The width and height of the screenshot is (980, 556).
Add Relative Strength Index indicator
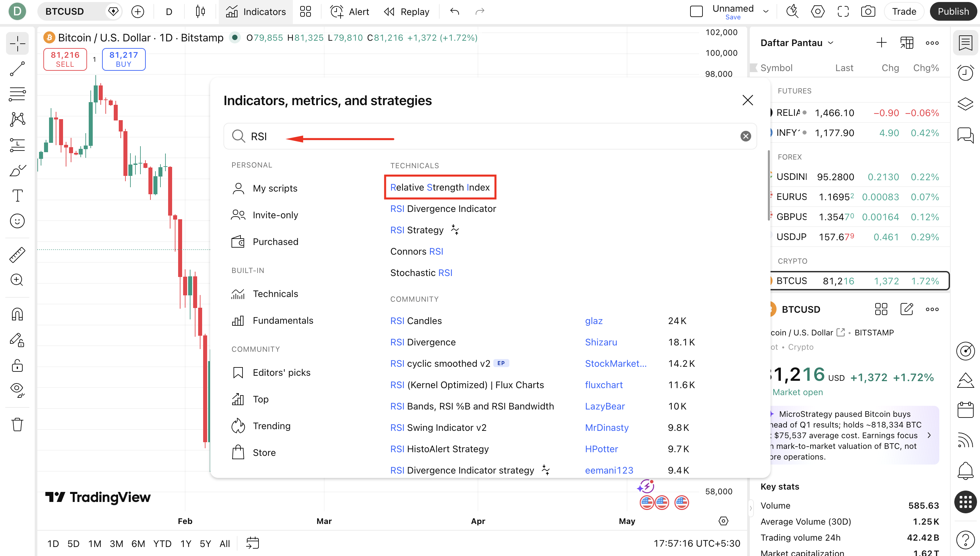(440, 187)
